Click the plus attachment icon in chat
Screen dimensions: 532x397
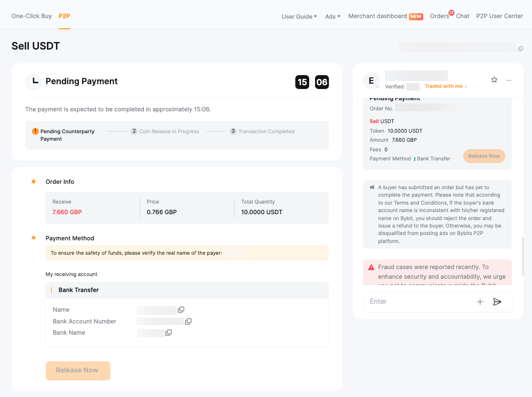tap(480, 302)
